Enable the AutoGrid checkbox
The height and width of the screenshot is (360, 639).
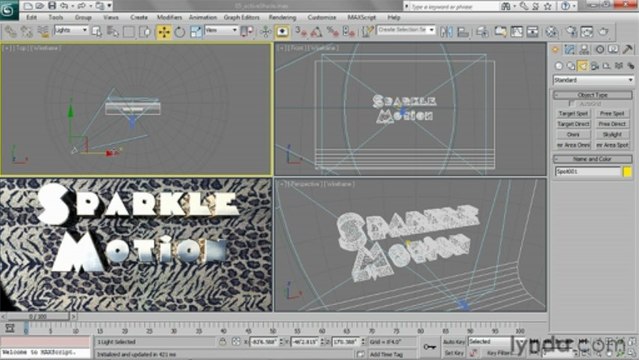[572, 104]
